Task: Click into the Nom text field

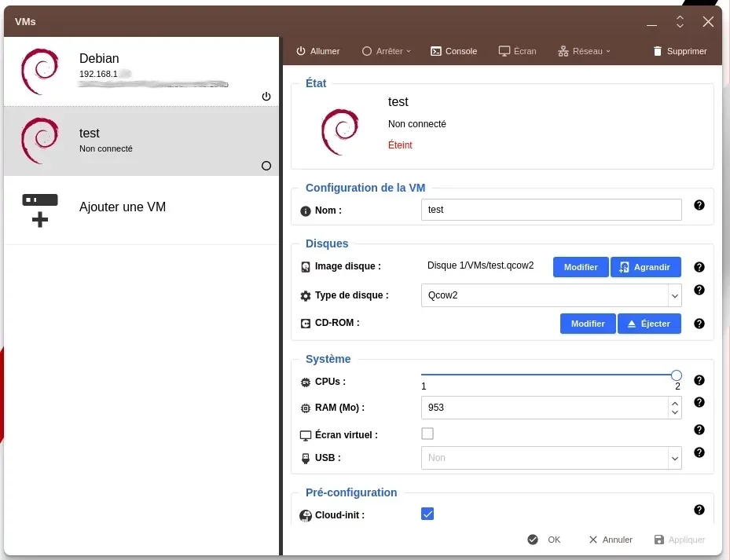Action: (x=551, y=210)
